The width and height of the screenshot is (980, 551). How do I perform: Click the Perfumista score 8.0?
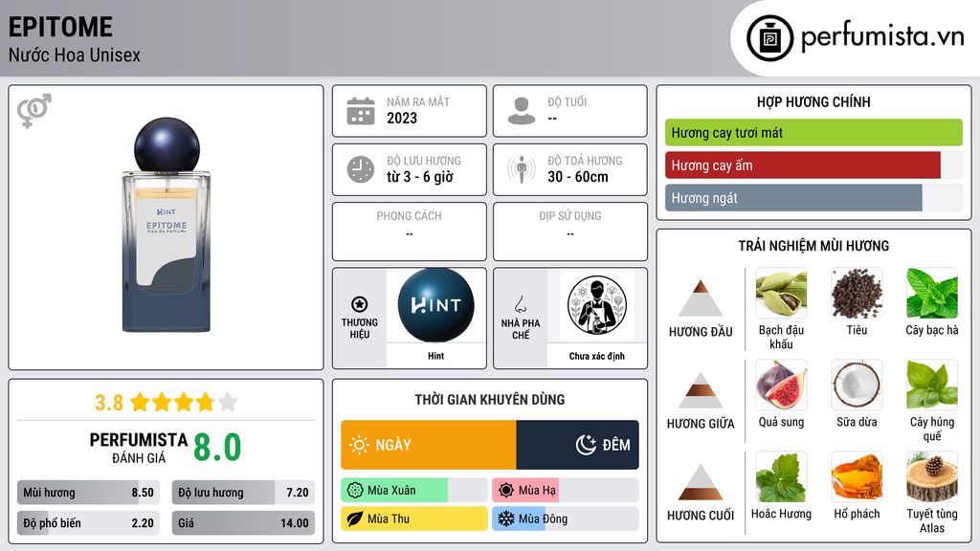(x=217, y=448)
